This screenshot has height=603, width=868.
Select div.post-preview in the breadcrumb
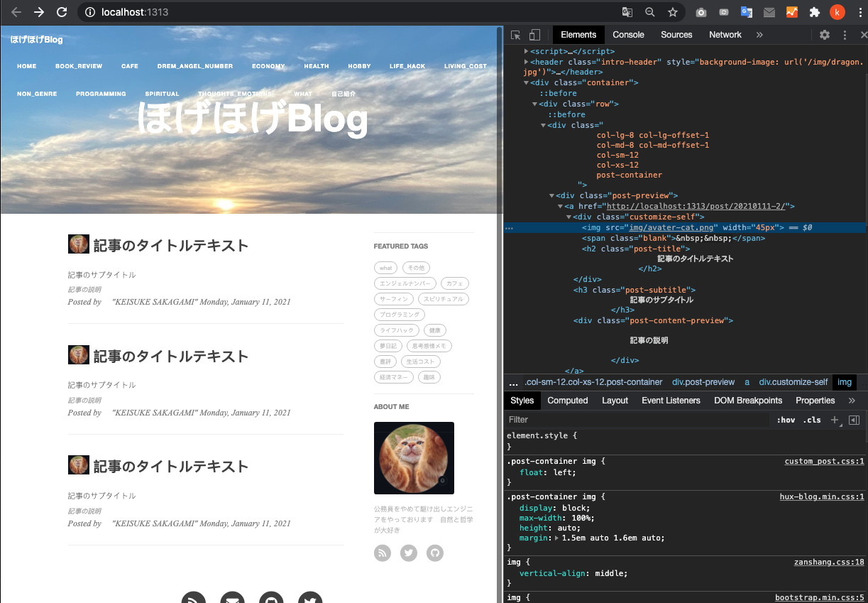click(703, 382)
